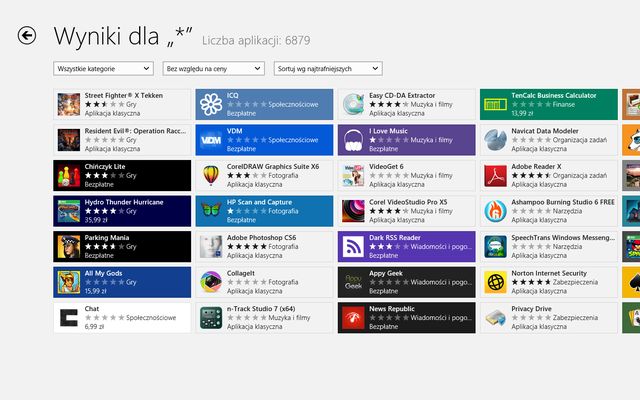Open the Privacy Drive title

point(531,309)
